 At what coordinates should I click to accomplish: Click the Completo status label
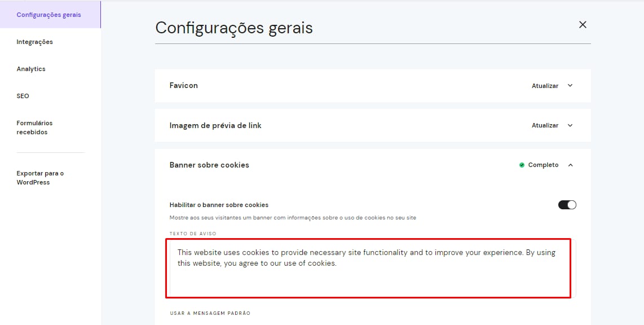coord(543,165)
